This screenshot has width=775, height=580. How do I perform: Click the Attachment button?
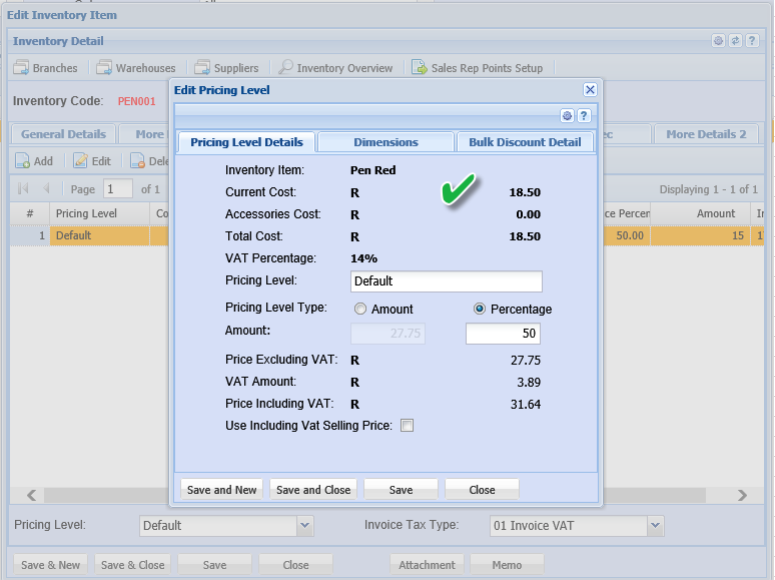[x=427, y=565]
